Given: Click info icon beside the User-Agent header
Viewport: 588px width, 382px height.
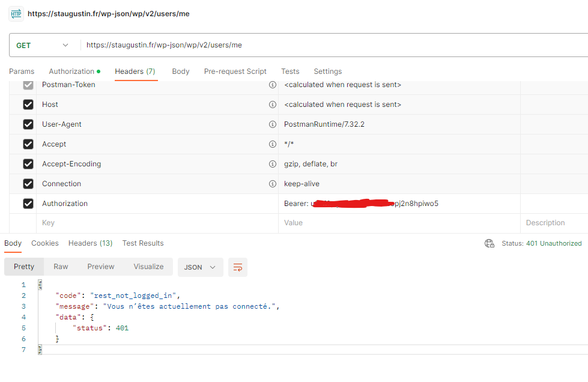Looking at the screenshot, I should 273,124.
